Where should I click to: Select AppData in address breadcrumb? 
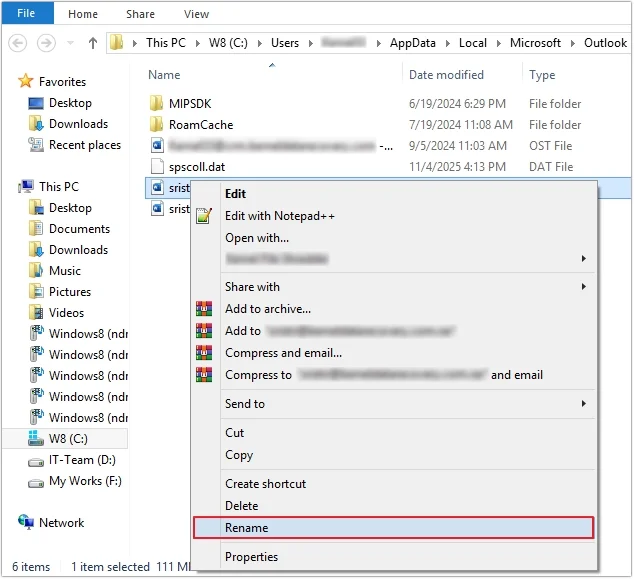coord(412,43)
